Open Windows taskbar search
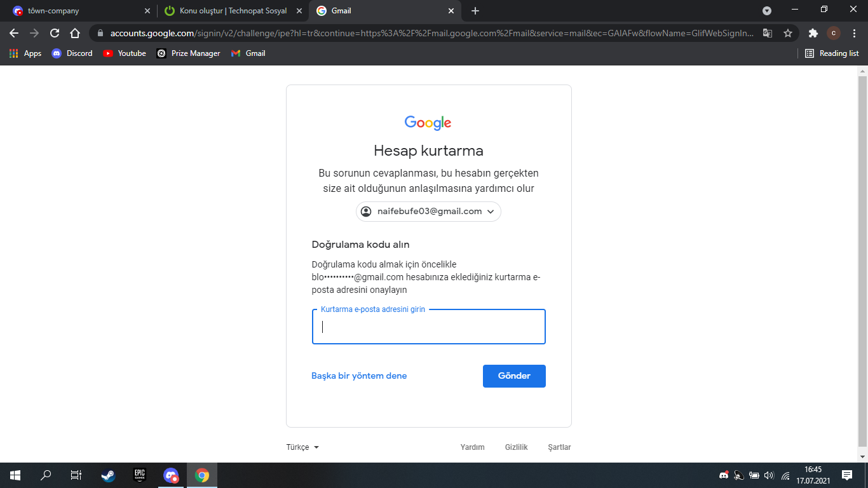 [x=46, y=475]
